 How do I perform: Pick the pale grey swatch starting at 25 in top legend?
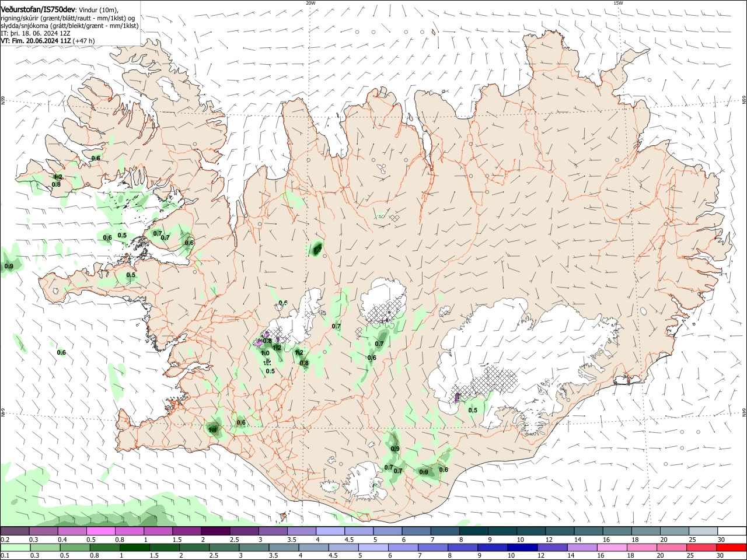tap(702, 531)
